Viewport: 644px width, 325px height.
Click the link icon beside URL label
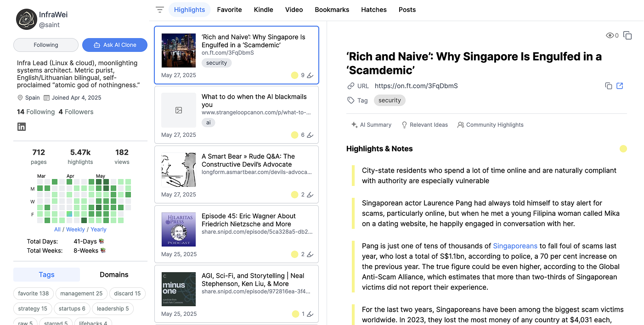pos(351,86)
